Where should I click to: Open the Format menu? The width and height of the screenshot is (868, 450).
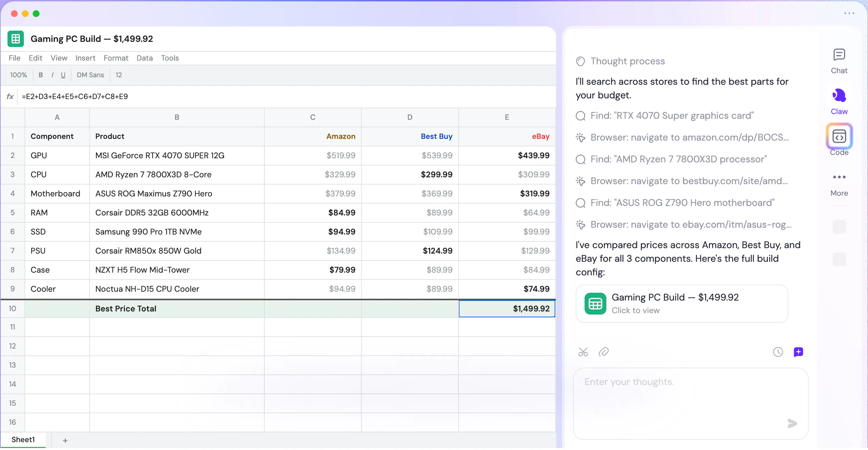[x=116, y=58]
